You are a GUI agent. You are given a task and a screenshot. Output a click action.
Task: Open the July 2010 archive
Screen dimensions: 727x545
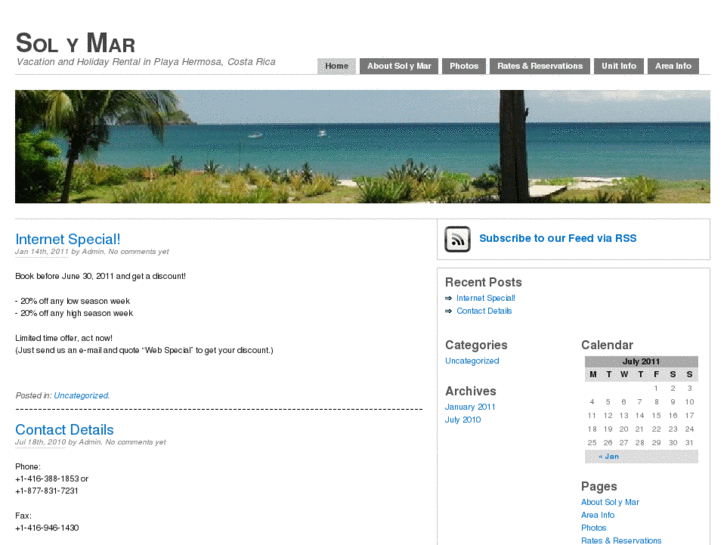click(463, 420)
